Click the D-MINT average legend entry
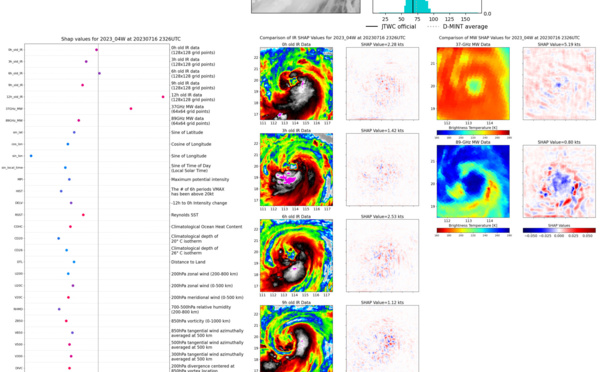The width and height of the screenshot is (600, 372). tap(457, 26)
